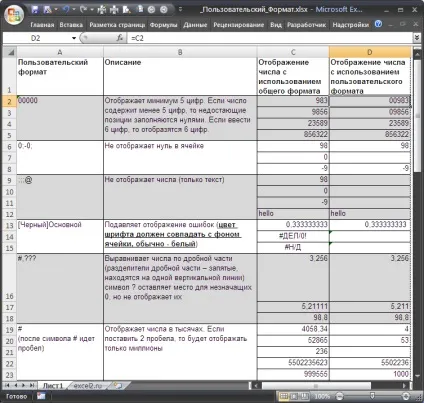Click the horizontal scrollbar right arrow
Screen dimensions: 424x403
coord(404,386)
